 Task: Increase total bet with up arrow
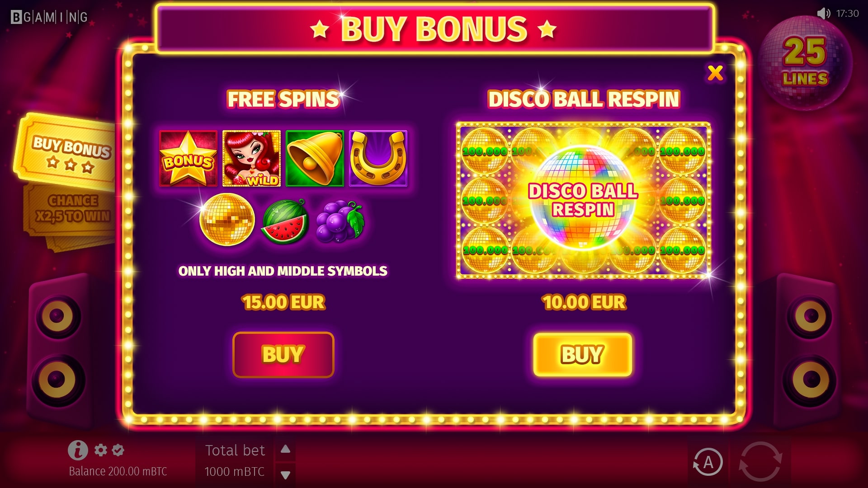coord(285,449)
